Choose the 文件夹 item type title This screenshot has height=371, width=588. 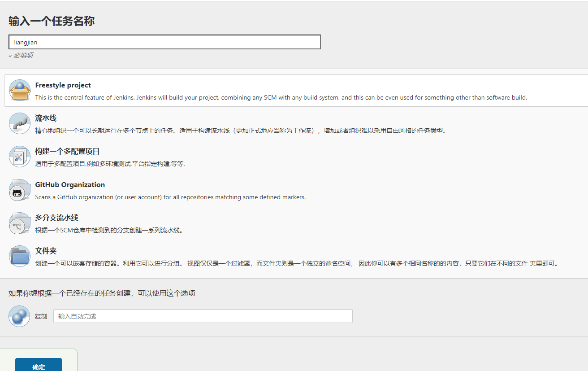tap(46, 251)
